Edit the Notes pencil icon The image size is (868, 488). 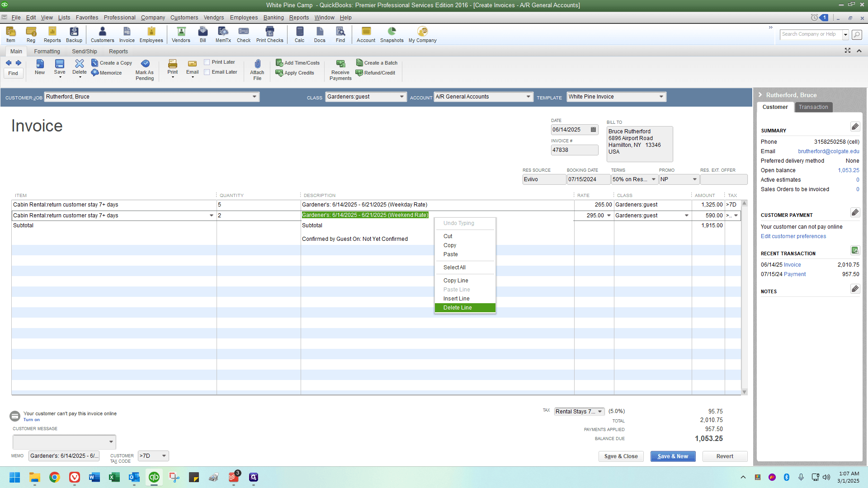(x=855, y=289)
